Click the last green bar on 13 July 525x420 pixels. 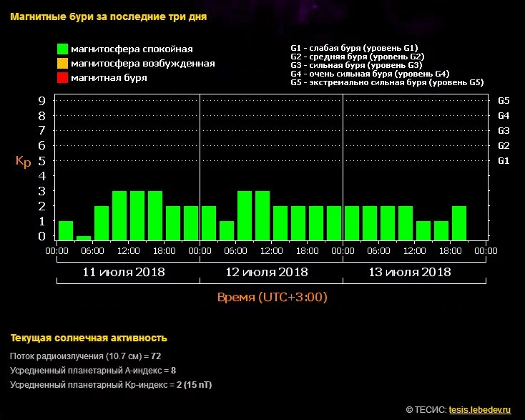[459, 223]
